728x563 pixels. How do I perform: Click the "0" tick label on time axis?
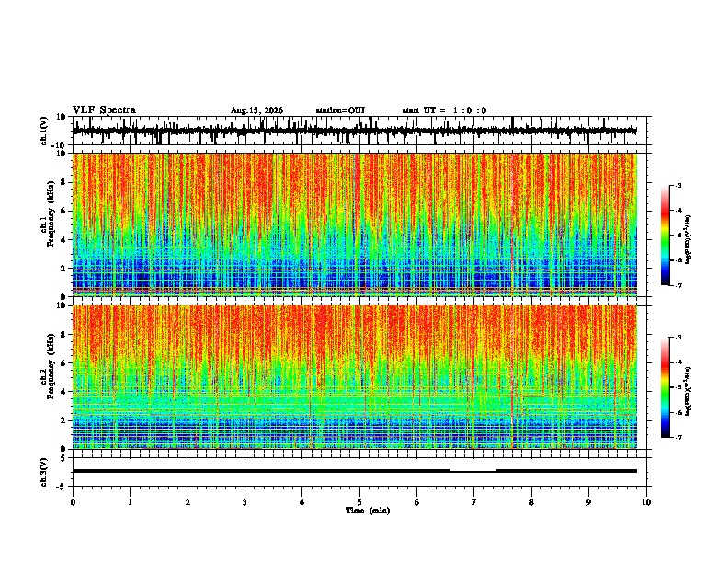click(73, 502)
